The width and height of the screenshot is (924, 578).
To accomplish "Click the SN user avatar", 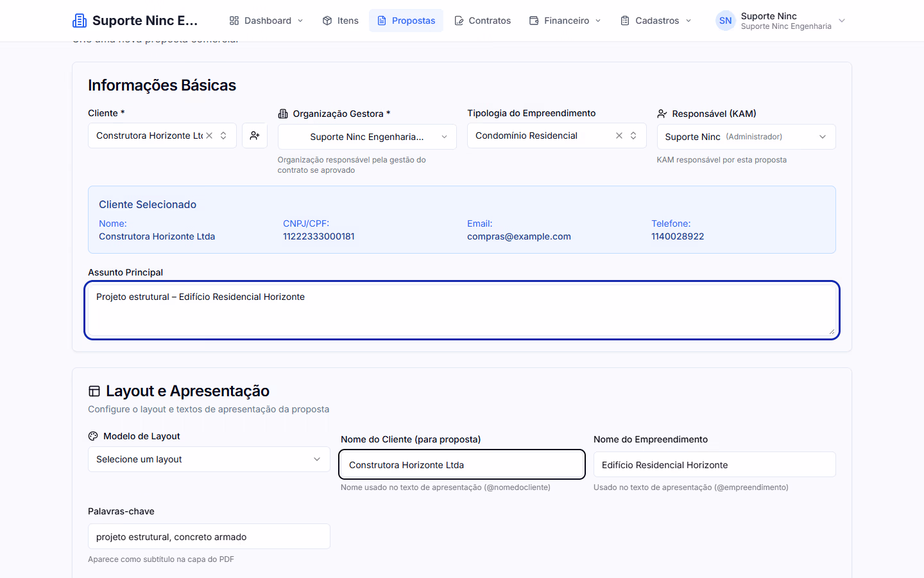I will pos(726,21).
